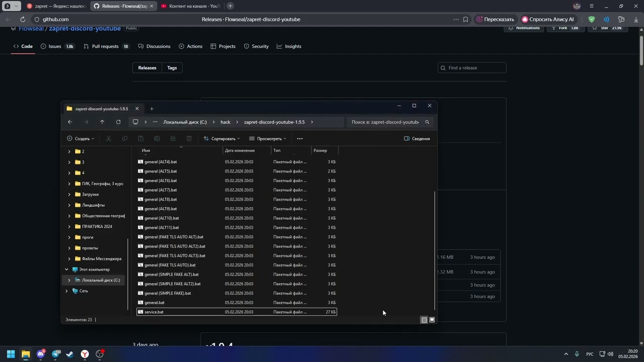Image resolution: width=644 pixels, height=362 pixels.
Task: Open the Explorer three-dots more options menu
Action: click(300, 139)
